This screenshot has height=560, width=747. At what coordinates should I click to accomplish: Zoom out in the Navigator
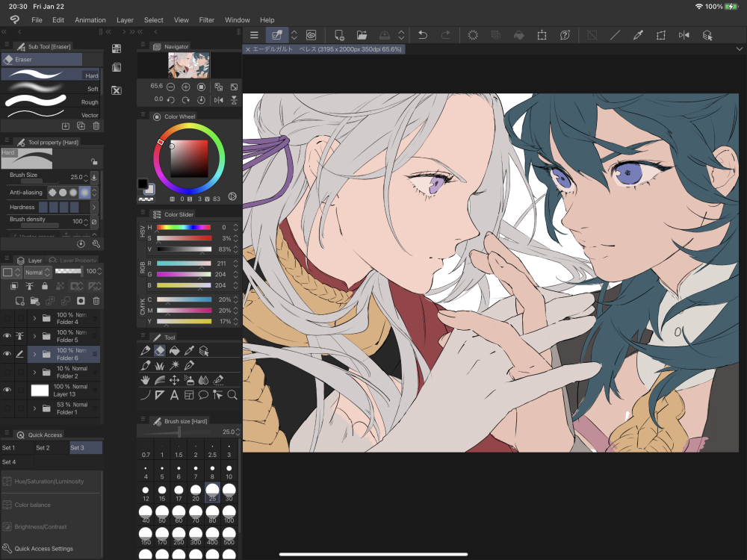tap(170, 87)
